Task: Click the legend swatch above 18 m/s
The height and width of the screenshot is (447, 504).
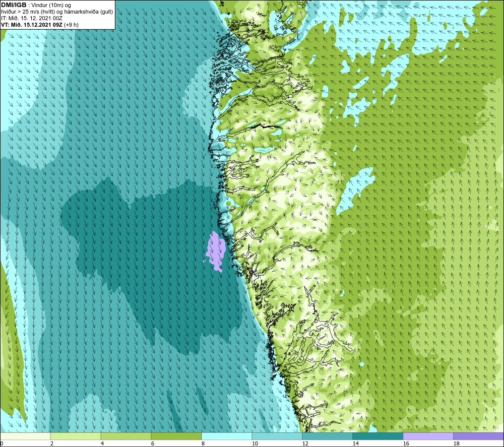Action: 478,436
